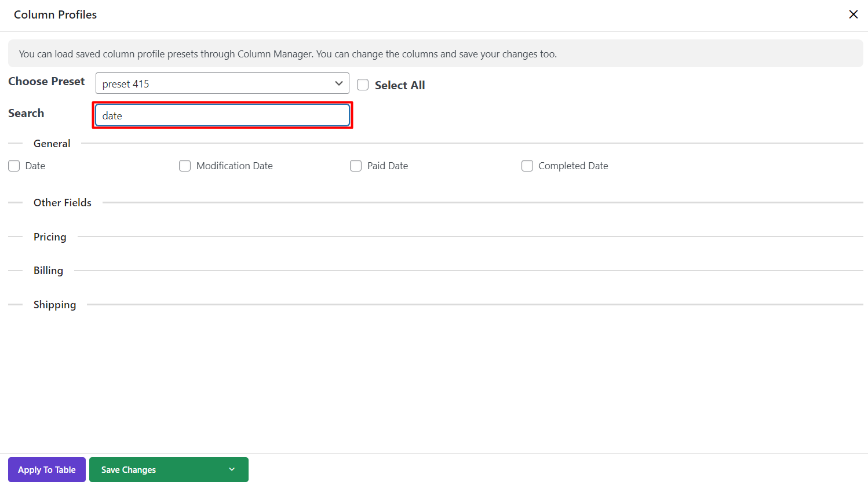
Task: Expand the Other Fields section
Action: [x=62, y=203]
